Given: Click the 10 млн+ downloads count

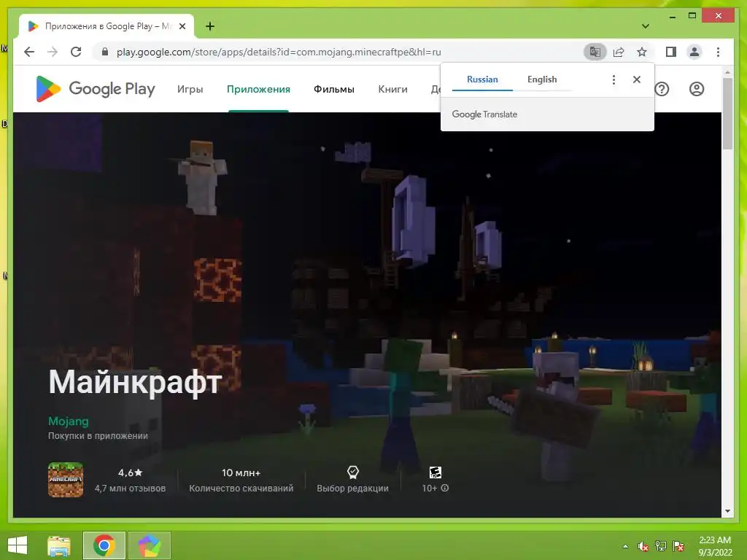Looking at the screenshot, I should (241, 472).
